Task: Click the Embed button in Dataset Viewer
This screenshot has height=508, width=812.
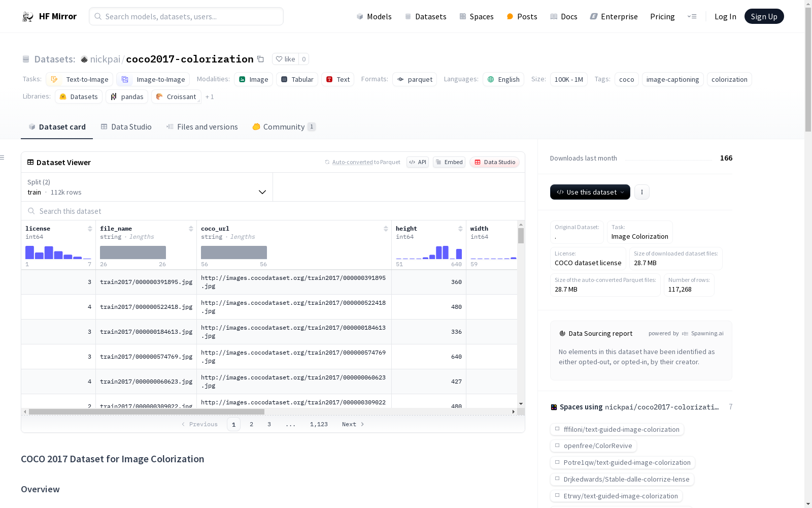Action: (x=449, y=162)
